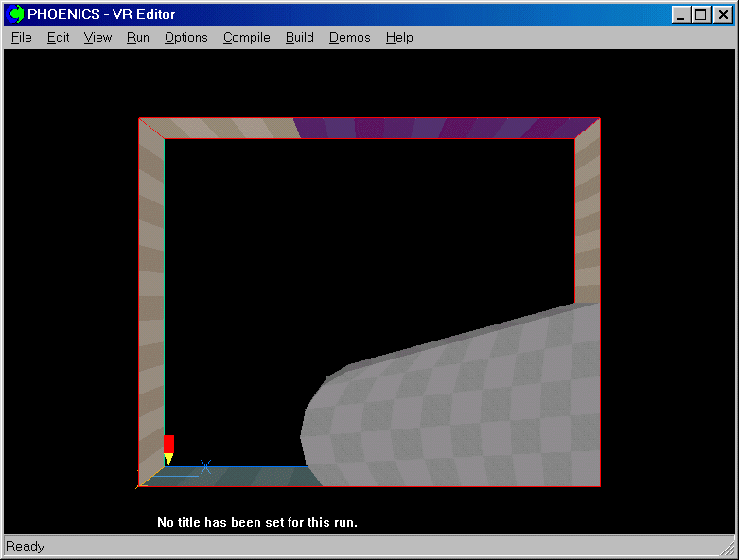
Task: Pick the purple section of top wall
Action: click(445, 128)
